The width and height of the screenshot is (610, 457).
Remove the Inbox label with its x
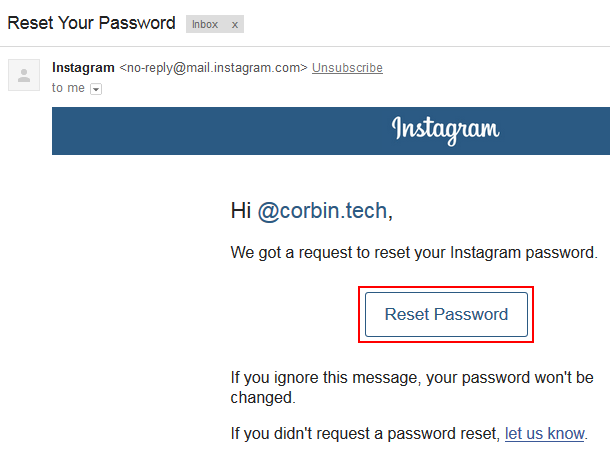pyautogui.click(x=235, y=25)
